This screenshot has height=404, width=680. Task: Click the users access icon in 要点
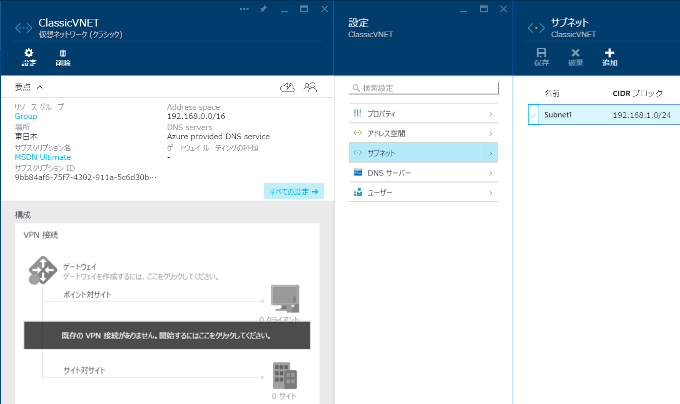click(310, 87)
